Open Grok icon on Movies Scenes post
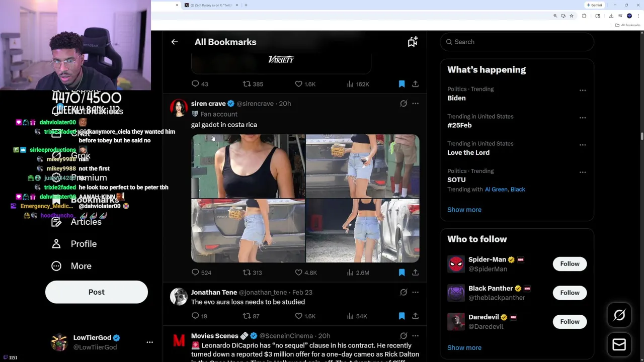 coord(404,336)
